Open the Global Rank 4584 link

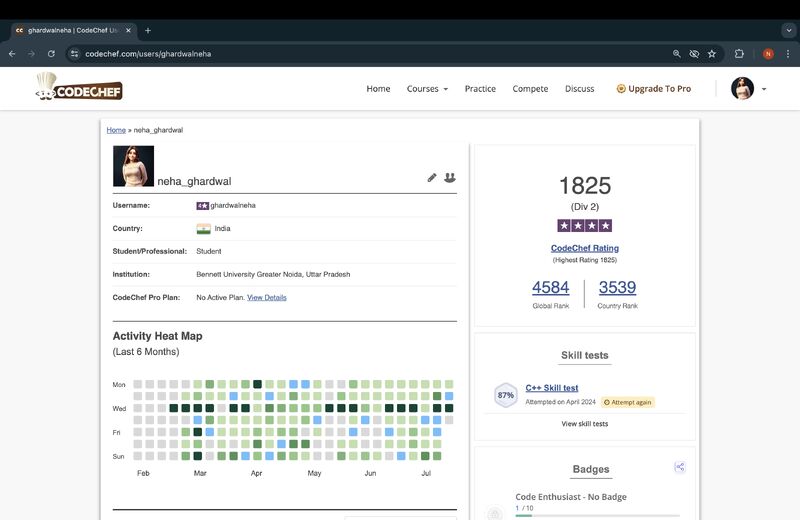tap(550, 288)
